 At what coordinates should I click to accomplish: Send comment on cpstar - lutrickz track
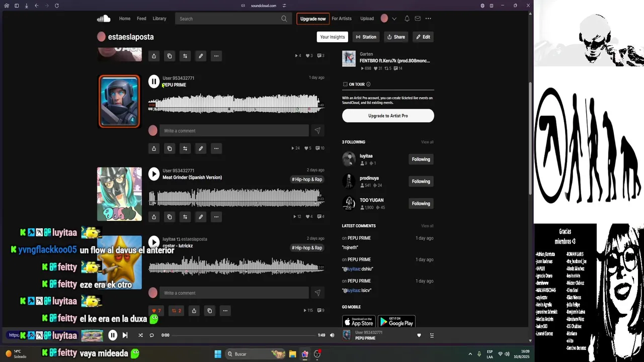click(317, 293)
